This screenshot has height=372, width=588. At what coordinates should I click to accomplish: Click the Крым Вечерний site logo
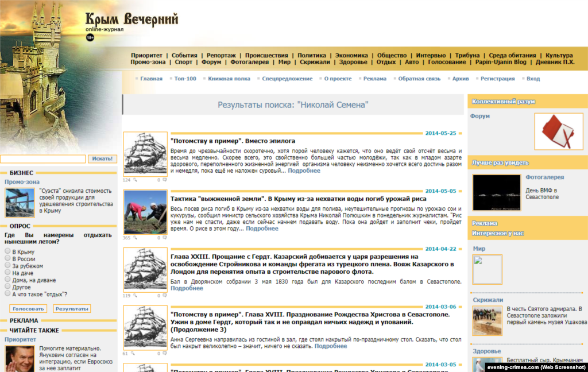pos(131,20)
